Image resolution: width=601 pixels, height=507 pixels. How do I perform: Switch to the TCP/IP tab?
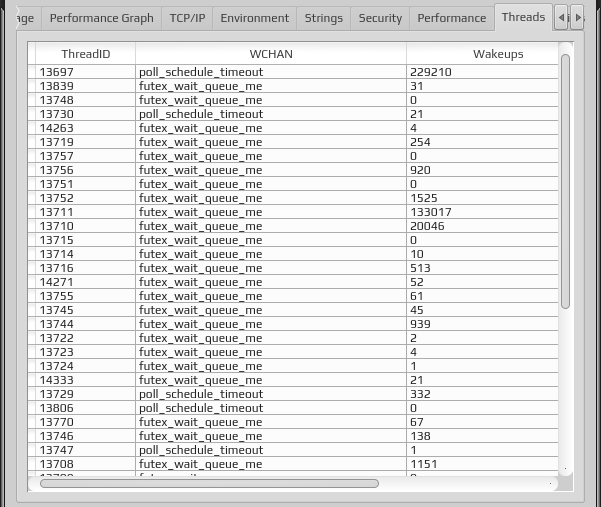(187, 18)
